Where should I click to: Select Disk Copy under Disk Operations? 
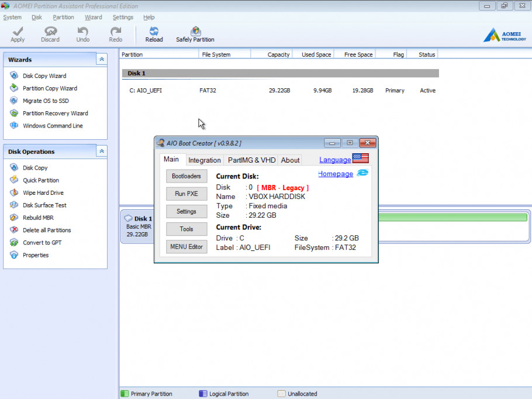pos(35,168)
